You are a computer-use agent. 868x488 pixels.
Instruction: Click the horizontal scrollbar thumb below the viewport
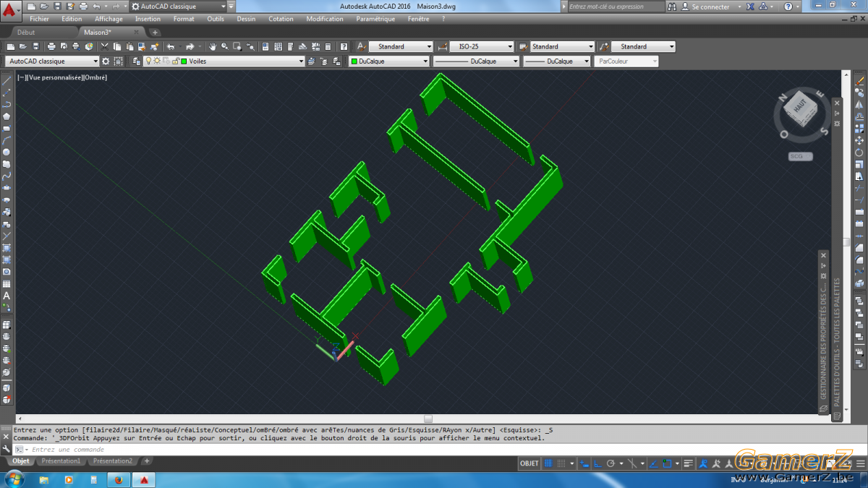(x=428, y=419)
